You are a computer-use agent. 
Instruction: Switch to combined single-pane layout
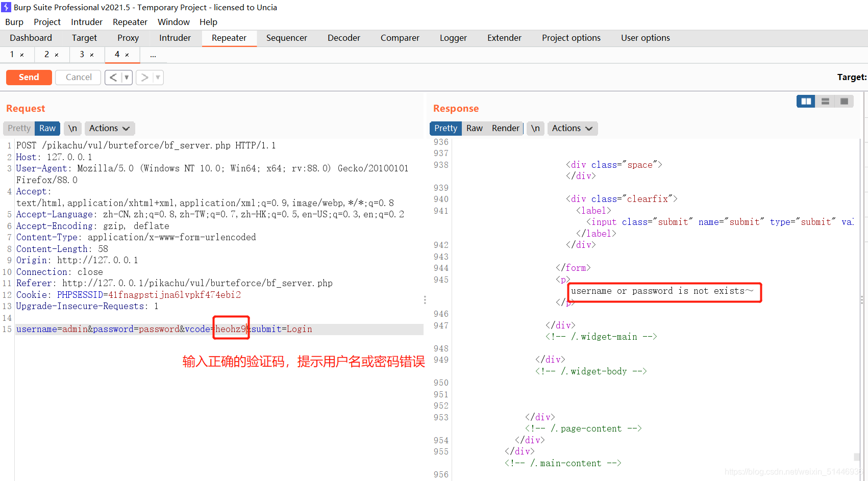(x=844, y=101)
